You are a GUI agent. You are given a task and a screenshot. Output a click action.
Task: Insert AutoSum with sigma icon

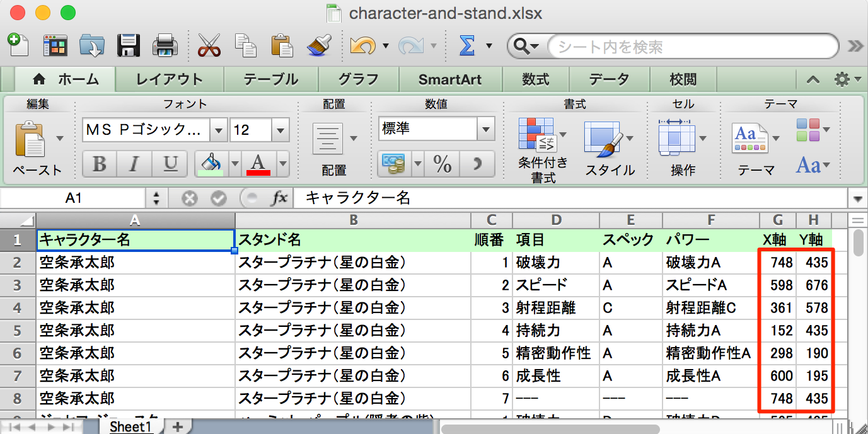pos(467,45)
